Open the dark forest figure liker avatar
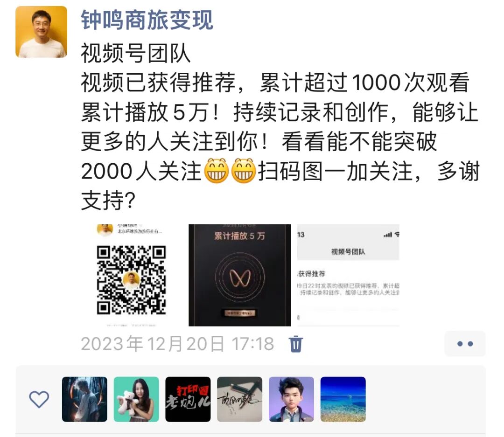 [84, 399]
